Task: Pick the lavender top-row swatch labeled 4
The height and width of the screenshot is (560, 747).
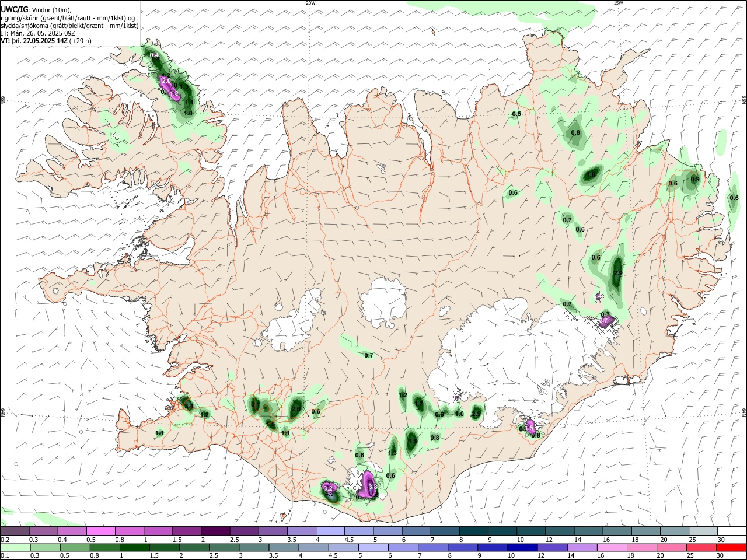Action: pyautogui.click(x=329, y=531)
